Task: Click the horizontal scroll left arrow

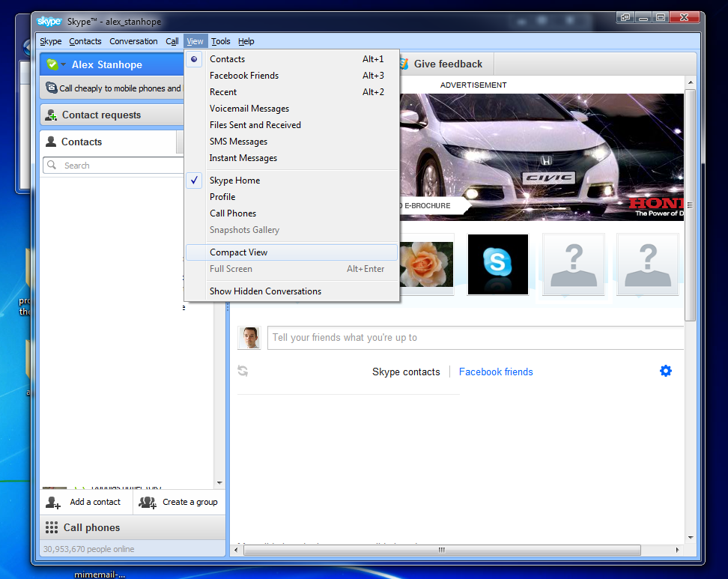Action: point(236,550)
